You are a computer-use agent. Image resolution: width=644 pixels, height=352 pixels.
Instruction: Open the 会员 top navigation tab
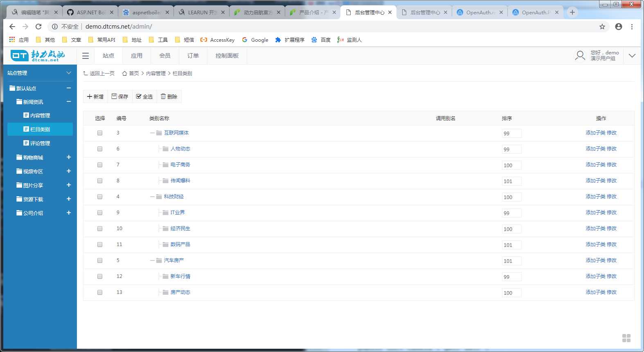click(x=165, y=56)
